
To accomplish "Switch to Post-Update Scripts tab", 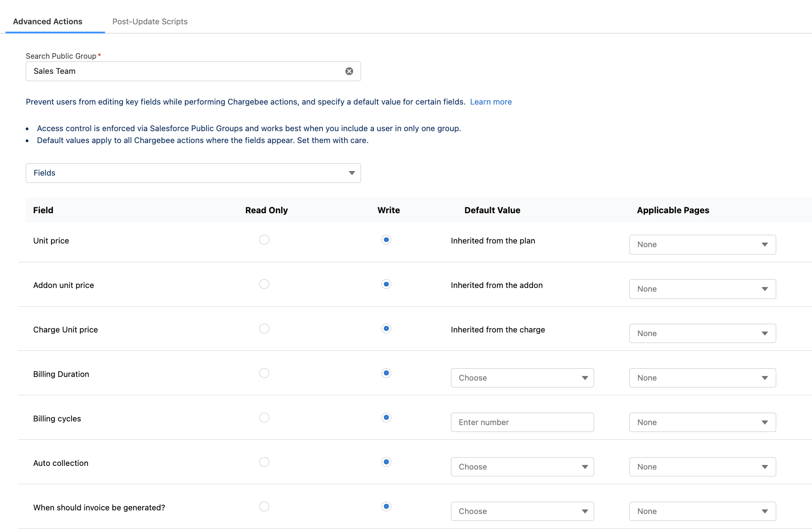I will tap(150, 22).
